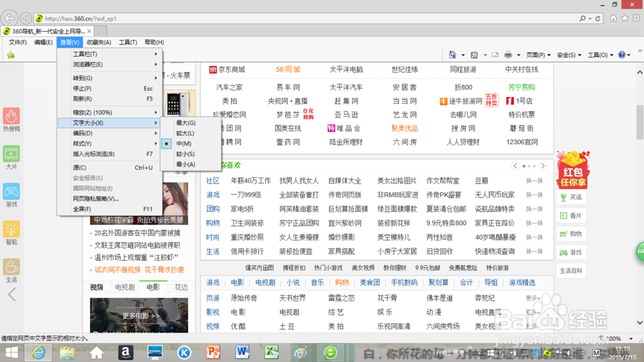Expand the 浏览器栏(E) submenu

[x=109, y=64]
